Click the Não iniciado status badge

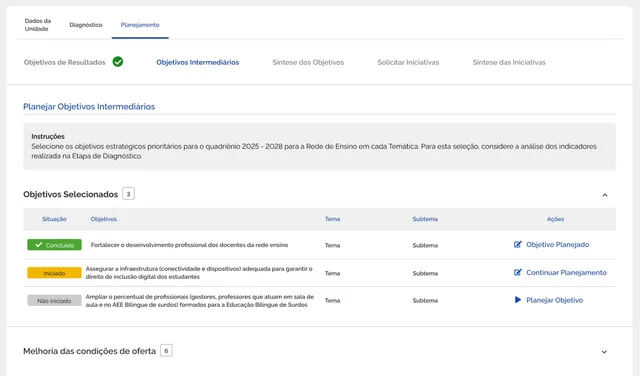pos(54,300)
